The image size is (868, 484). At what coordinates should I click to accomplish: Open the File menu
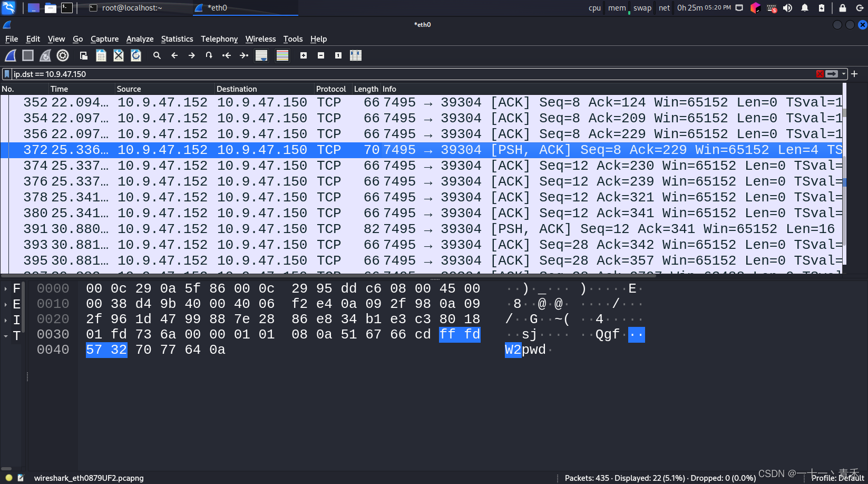12,39
